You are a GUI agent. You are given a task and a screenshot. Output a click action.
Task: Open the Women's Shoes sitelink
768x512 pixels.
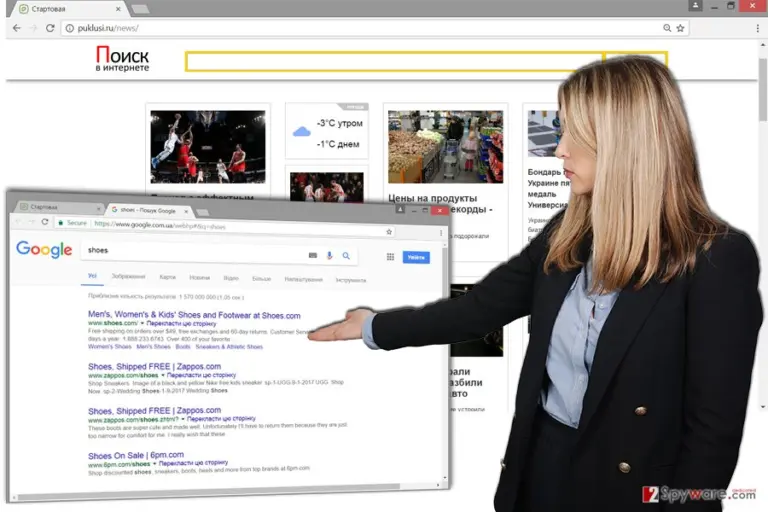(x=110, y=346)
